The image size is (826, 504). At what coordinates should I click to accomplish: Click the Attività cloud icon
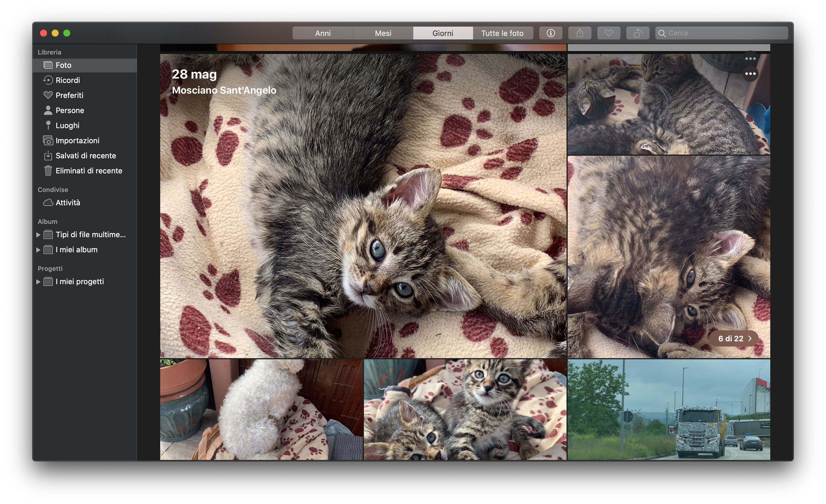pos(48,203)
